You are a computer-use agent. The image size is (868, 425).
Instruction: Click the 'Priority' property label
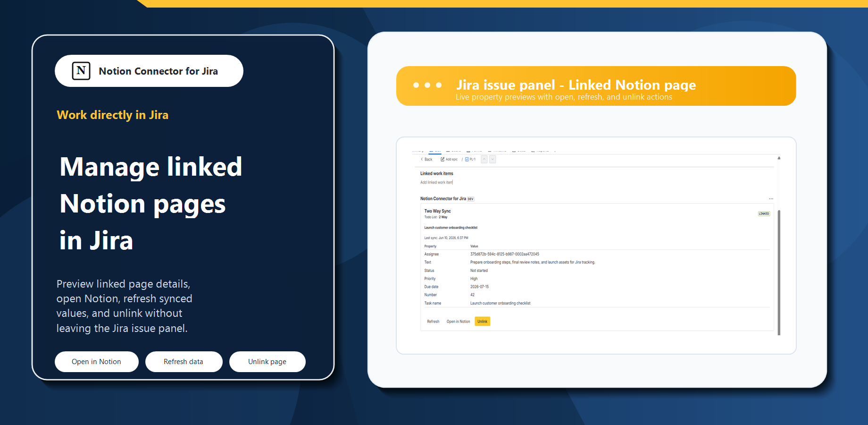(430, 279)
